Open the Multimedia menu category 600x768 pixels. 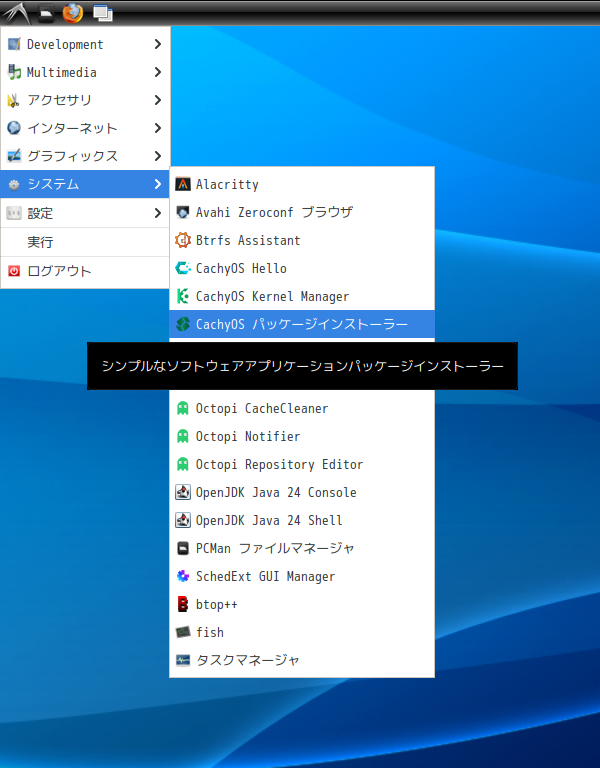85,72
